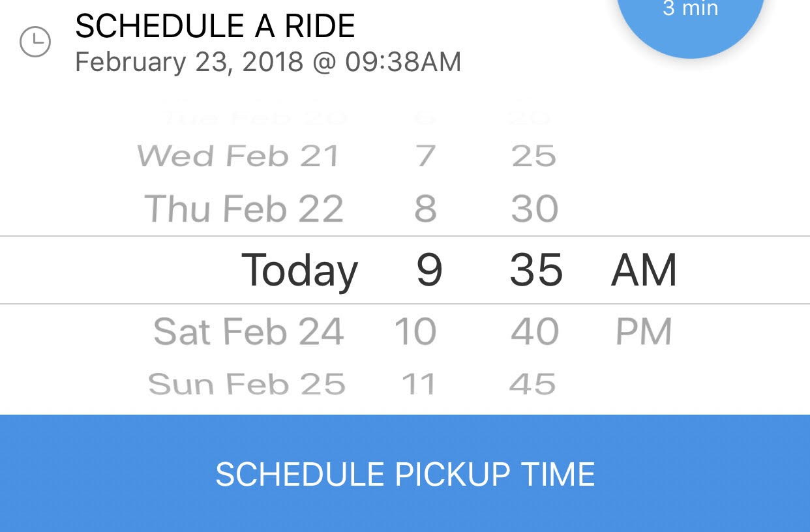Choose Sun Feb 25 in date wheel
The height and width of the screenshot is (532, 810).
247,384
